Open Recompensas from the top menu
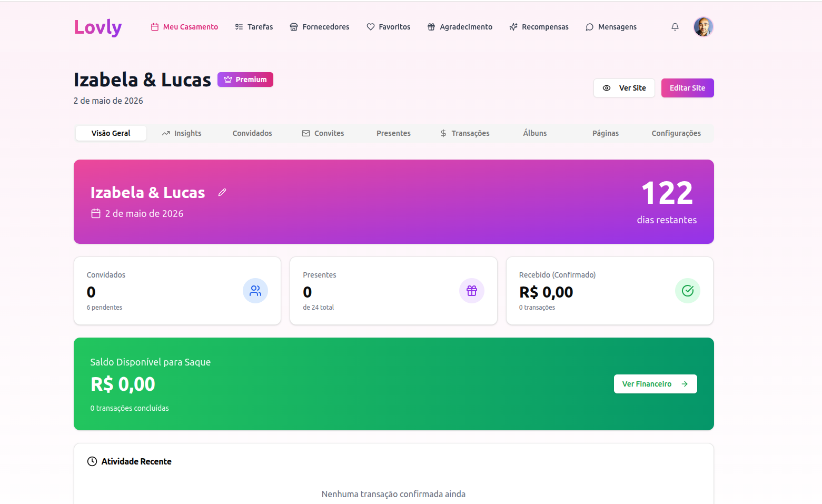The width and height of the screenshot is (822, 504). point(539,27)
